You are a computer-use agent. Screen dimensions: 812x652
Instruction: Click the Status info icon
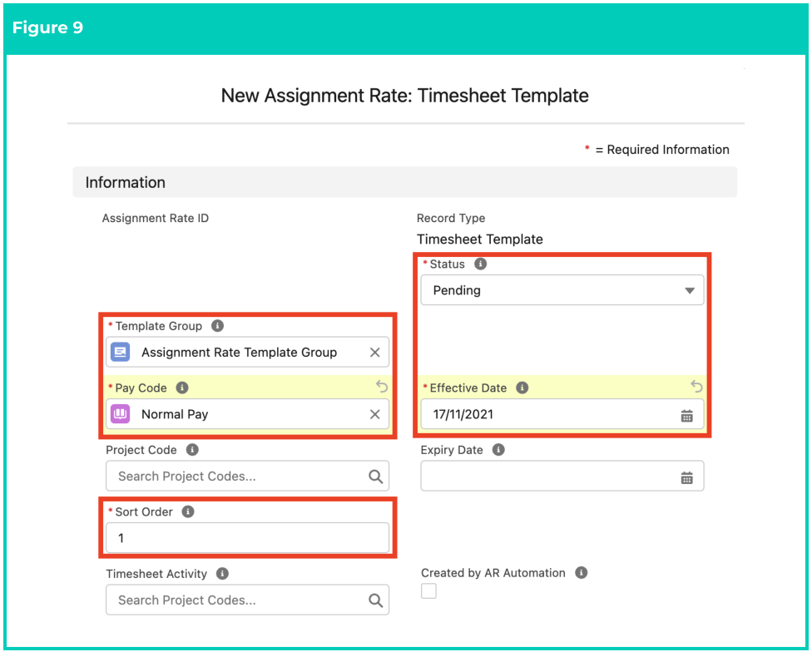pos(481,264)
